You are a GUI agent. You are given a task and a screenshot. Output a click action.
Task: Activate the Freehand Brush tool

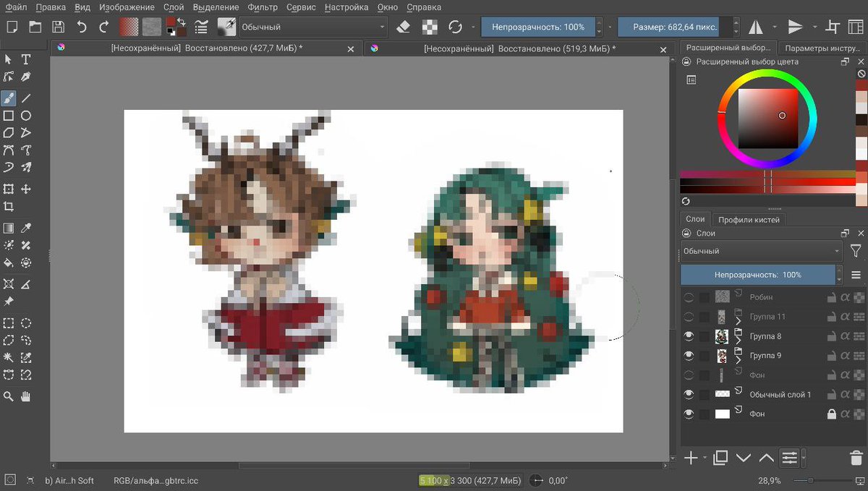click(9, 98)
